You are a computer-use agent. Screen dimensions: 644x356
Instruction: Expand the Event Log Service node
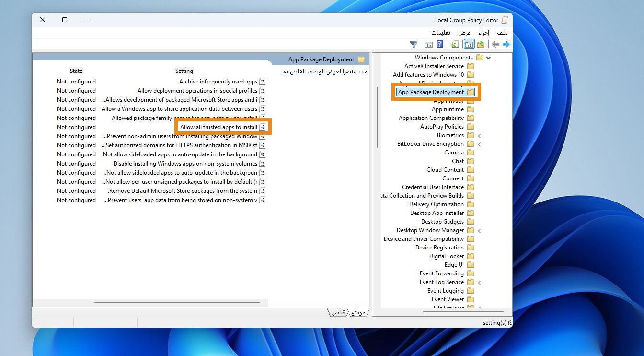click(x=479, y=283)
